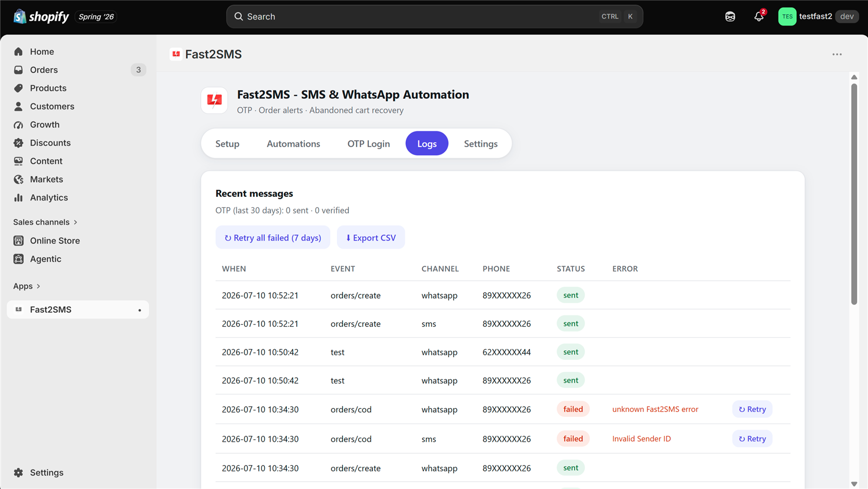The image size is (868, 489).
Task: Switch to the Setup tab
Action: point(227,144)
